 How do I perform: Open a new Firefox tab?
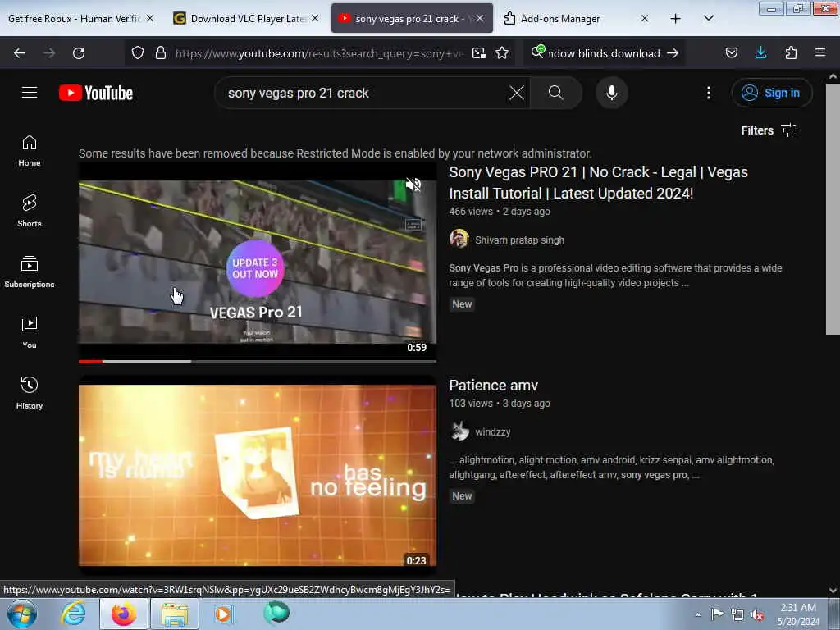coord(676,19)
